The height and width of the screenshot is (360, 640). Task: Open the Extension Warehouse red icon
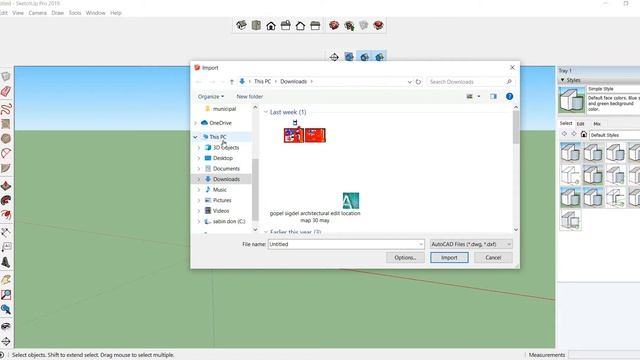coord(378,25)
